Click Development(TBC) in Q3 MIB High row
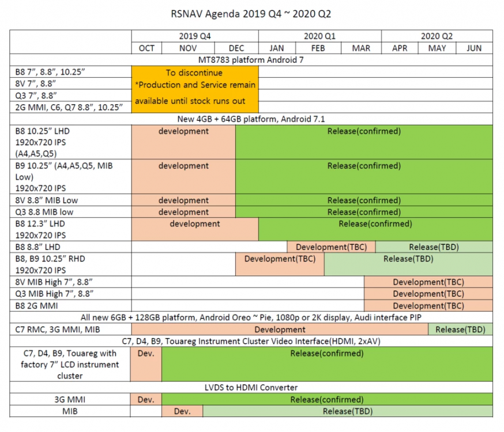 pos(428,294)
